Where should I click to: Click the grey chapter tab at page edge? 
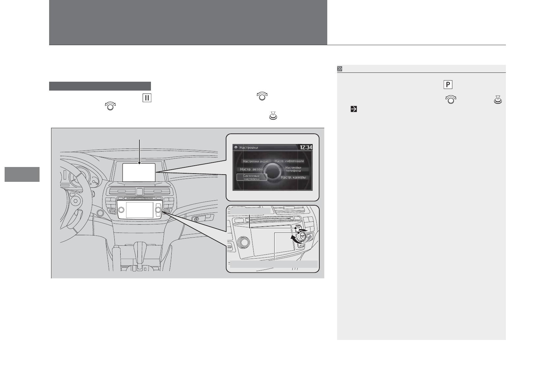pyautogui.click(x=22, y=174)
